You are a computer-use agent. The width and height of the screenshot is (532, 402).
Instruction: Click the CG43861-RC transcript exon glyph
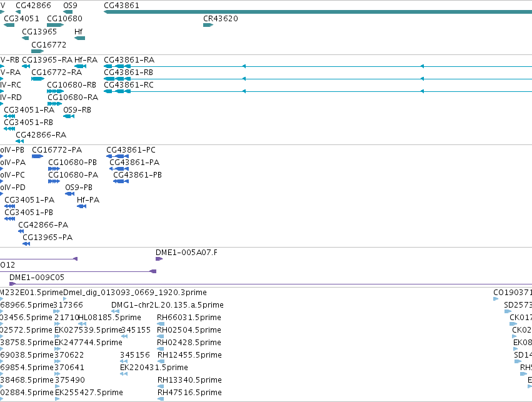coord(117,91)
